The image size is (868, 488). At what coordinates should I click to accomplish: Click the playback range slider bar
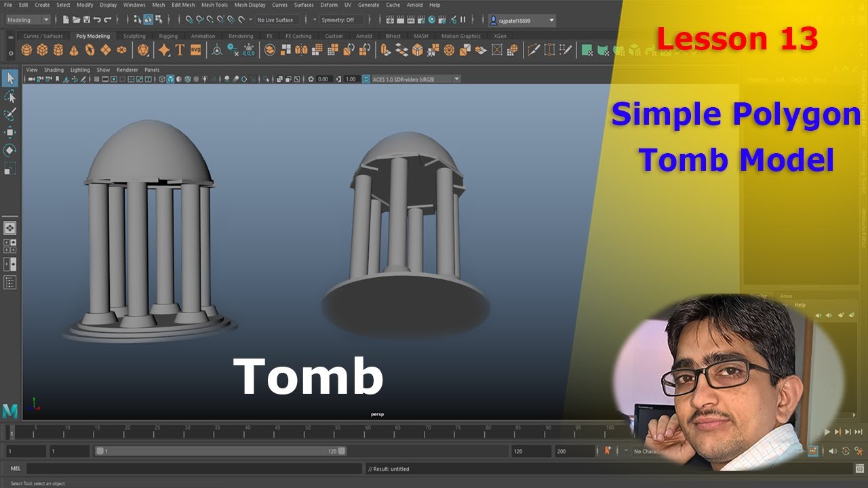coord(220,451)
